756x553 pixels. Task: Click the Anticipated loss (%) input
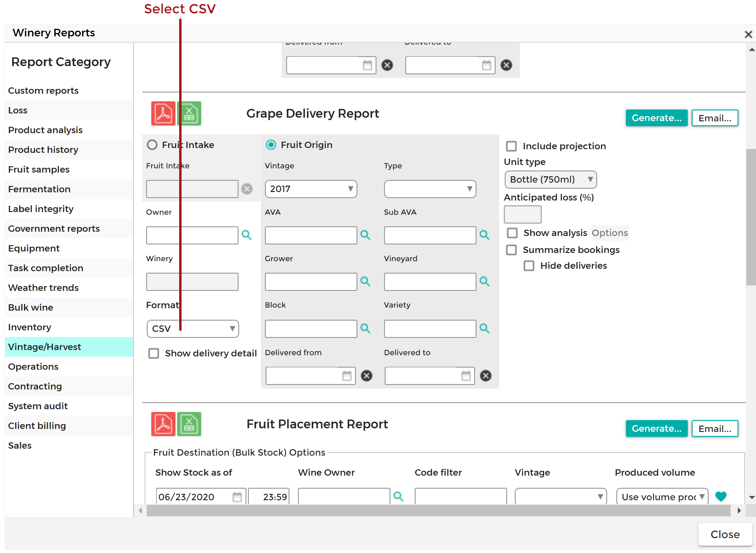(x=523, y=214)
